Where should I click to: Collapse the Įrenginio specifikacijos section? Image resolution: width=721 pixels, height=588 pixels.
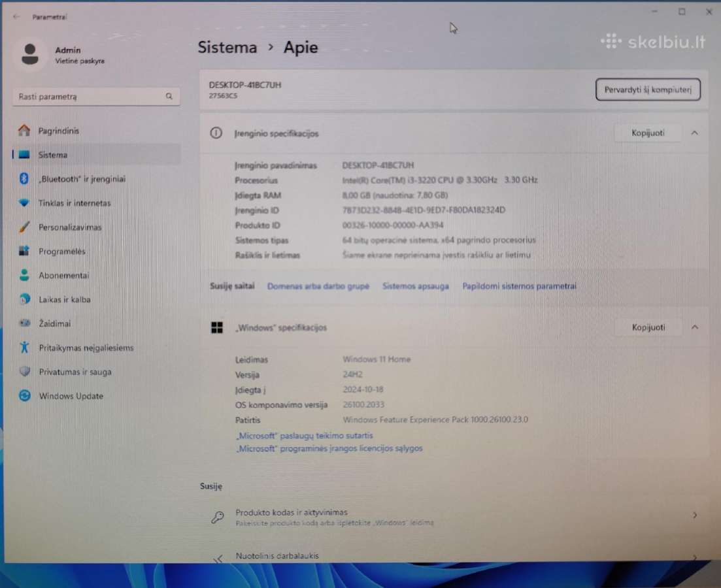pyautogui.click(x=694, y=133)
